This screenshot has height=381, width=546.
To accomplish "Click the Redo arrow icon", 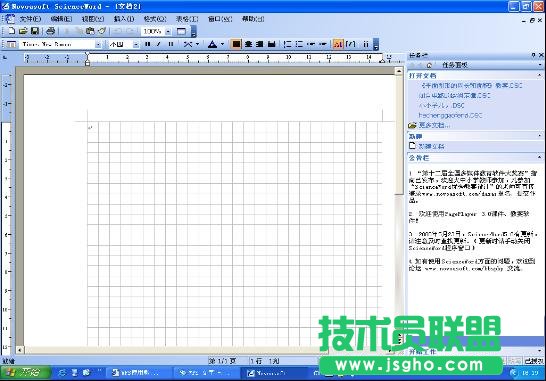I will pos(131,31).
